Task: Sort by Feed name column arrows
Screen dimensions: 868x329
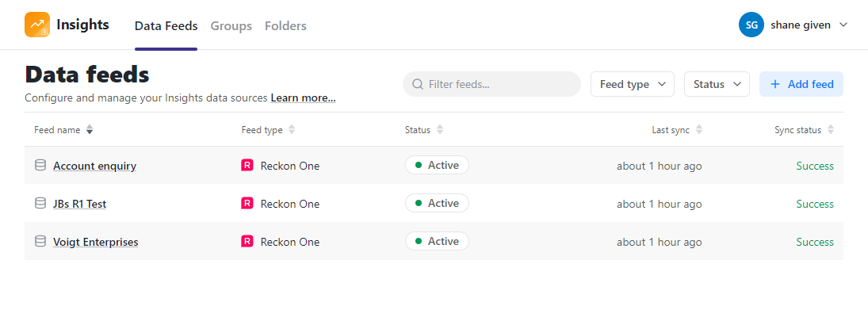Action: (90, 129)
